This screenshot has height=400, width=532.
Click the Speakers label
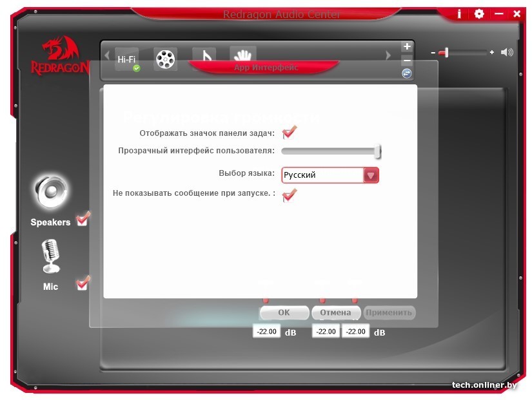pyautogui.click(x=50, y=222)
